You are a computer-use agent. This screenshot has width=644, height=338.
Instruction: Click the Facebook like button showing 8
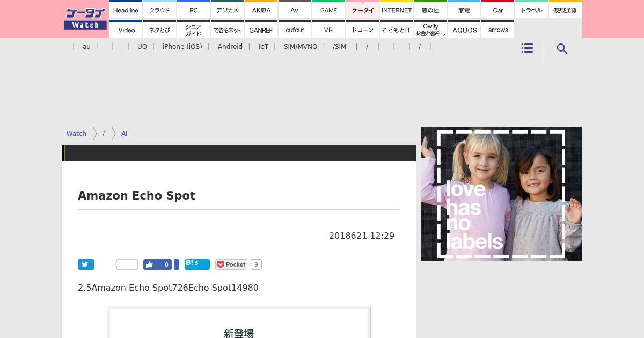point(157,264)
